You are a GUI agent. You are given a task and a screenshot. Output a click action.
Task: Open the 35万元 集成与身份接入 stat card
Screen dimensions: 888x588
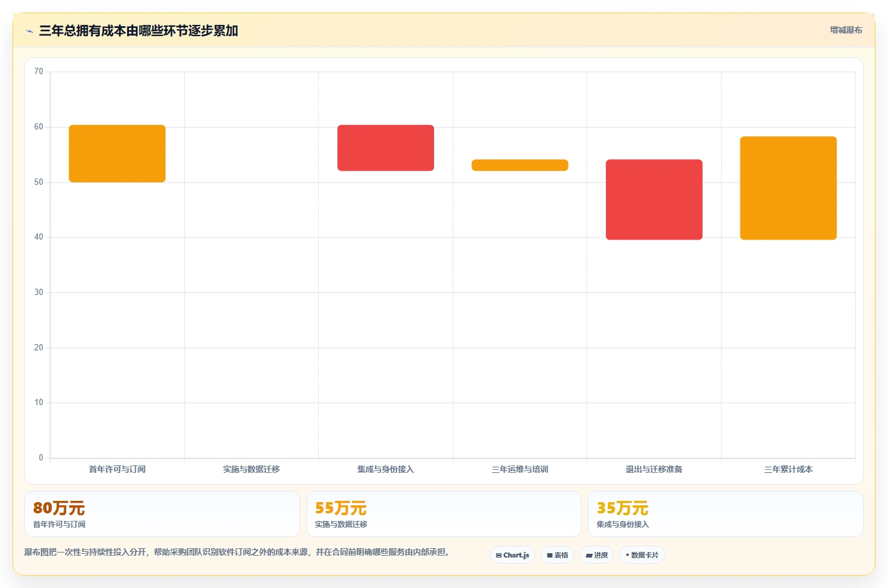(x=725, y=514)
